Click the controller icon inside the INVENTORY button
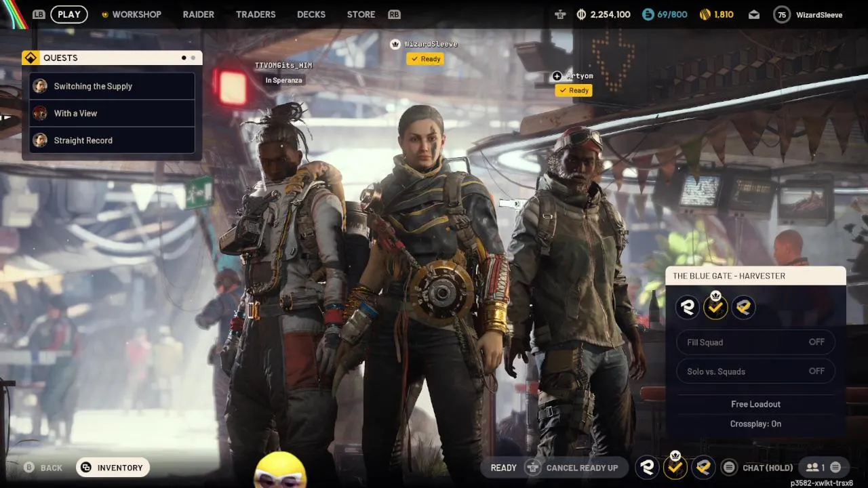This screenshot has width=868, height=488. click(x=85, y=468)
